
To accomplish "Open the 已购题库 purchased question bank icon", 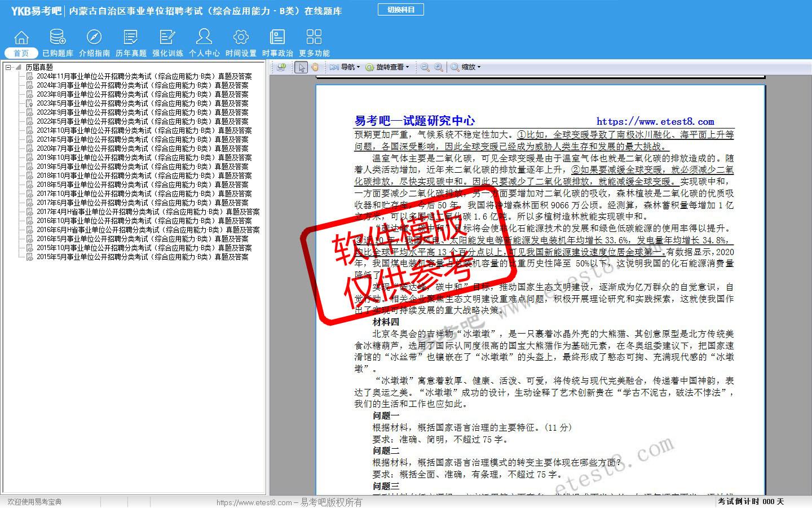I will point(58,38).
